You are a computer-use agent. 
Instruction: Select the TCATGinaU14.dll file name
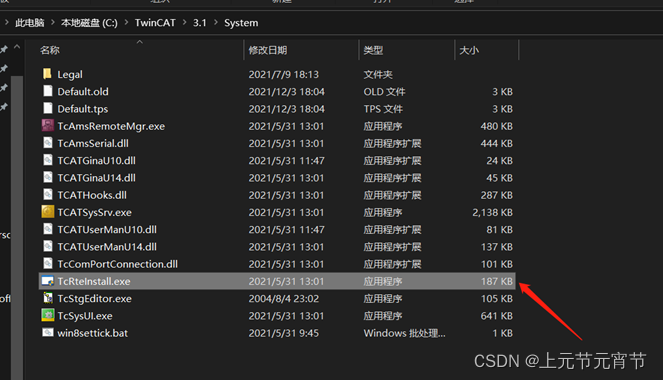click(x=96, y=178)
